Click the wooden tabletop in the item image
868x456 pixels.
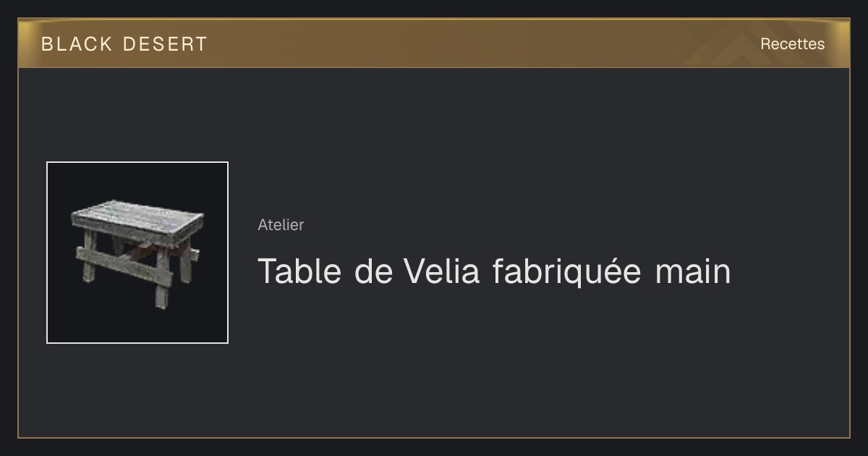[137, 220]
